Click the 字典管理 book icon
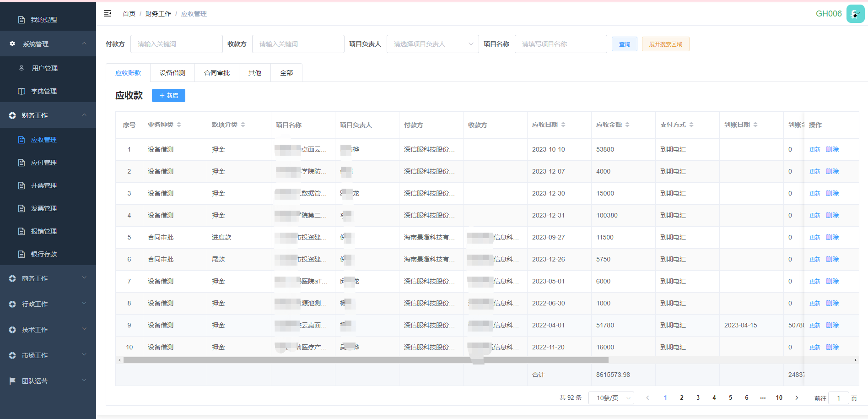The height and width of the screenshot is (419, 868). (x=22, y=91)
